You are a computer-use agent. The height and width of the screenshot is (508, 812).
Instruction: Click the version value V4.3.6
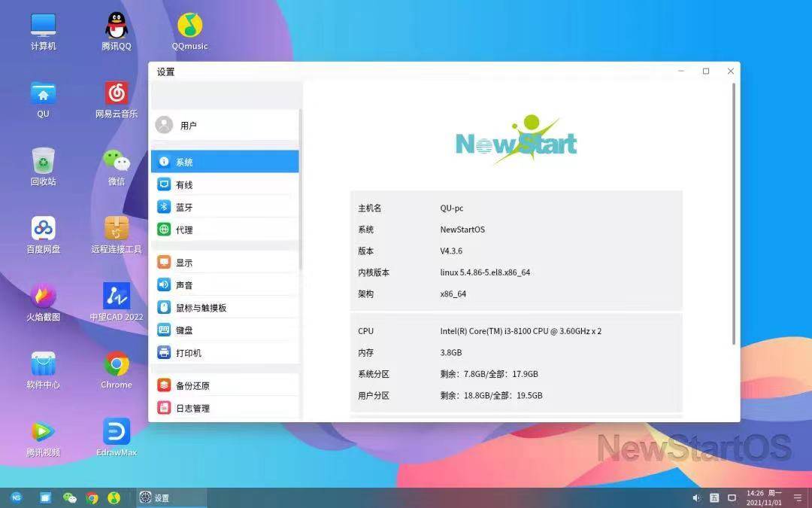click(x=451, y=251)
